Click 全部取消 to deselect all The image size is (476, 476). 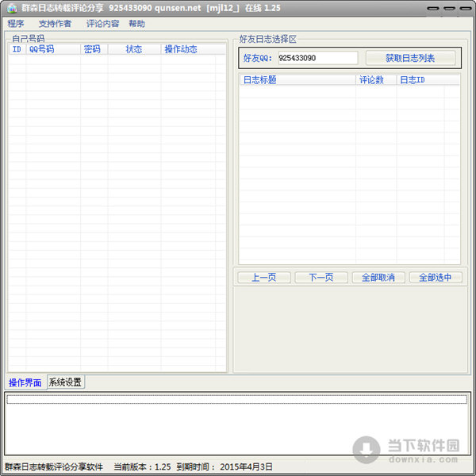(x=378, y=277)
